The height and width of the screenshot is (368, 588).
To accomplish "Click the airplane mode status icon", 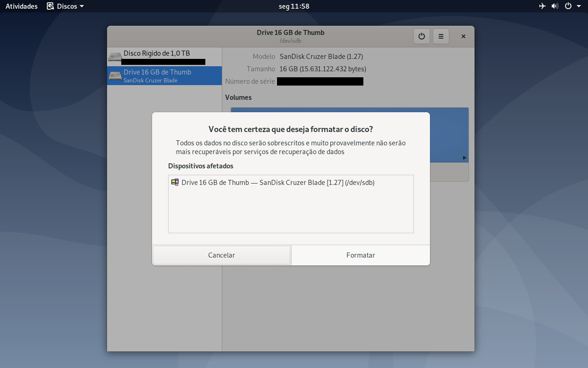I will [543, 6].
